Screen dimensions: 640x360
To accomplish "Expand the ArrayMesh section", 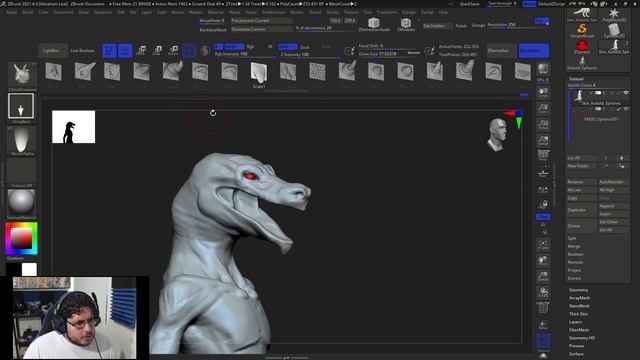I will 580,298.
